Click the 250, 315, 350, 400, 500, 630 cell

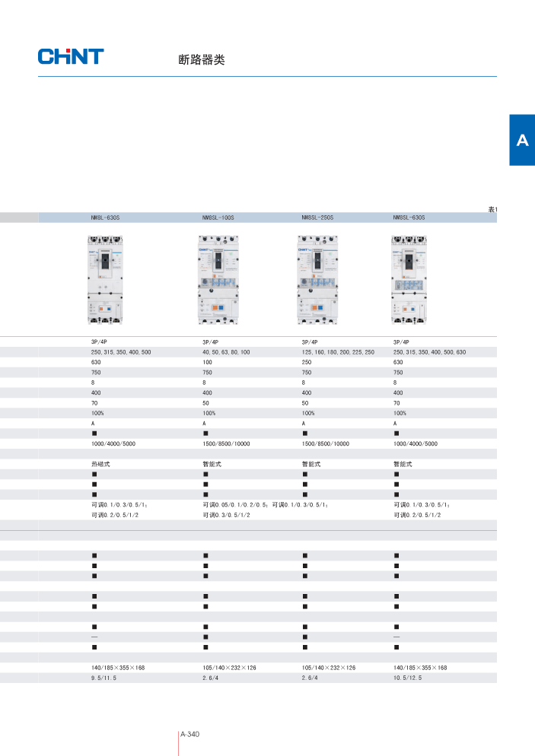[x=429, y=352]
